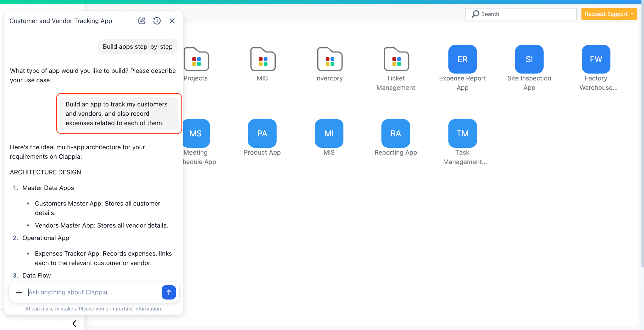Open the Reporting App
Image resolution: width=644 pixels, height=330 pixels.
395,133
